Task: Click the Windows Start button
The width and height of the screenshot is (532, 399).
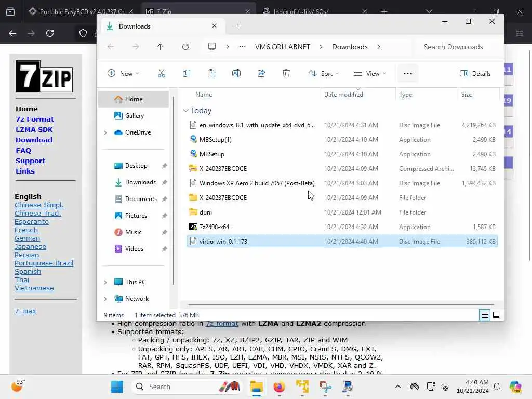Action: 117,387
